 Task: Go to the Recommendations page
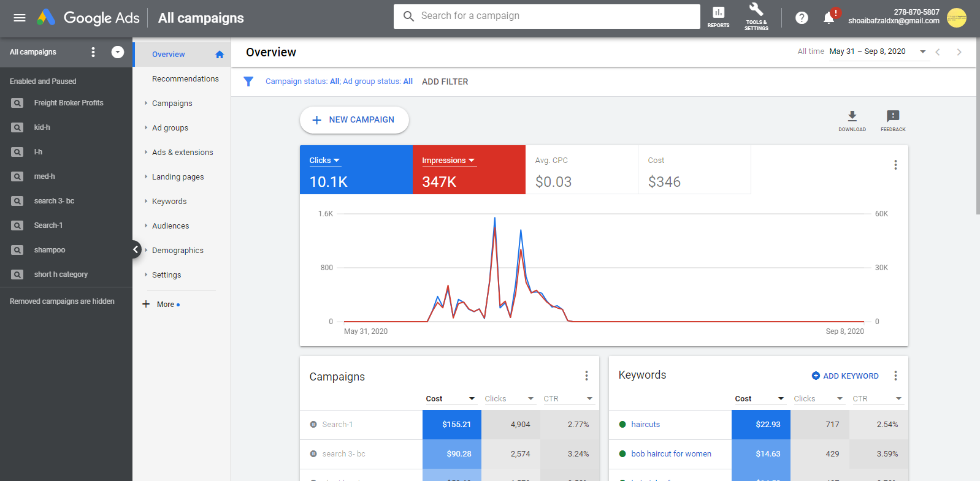point(185,79)
